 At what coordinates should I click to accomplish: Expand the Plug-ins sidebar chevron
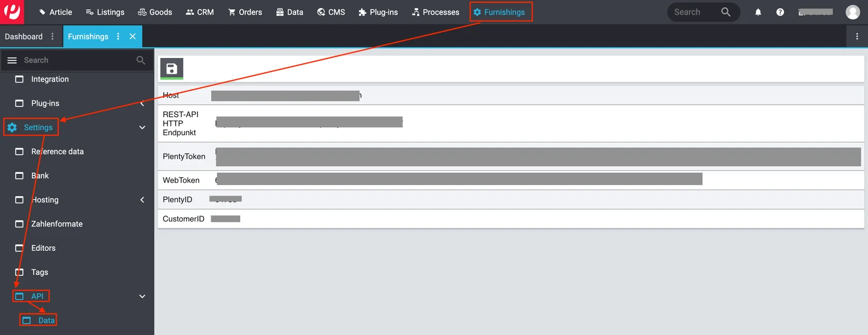tap(142, 103)
